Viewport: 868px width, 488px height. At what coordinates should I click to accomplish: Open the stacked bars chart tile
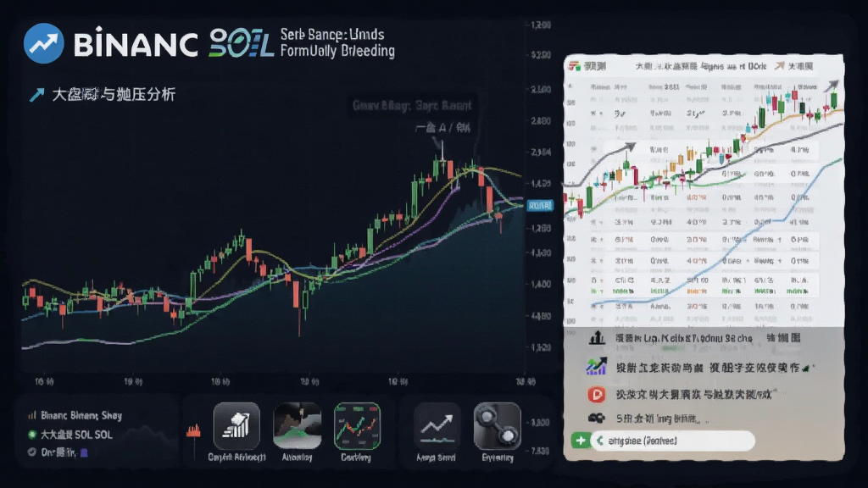236,425
